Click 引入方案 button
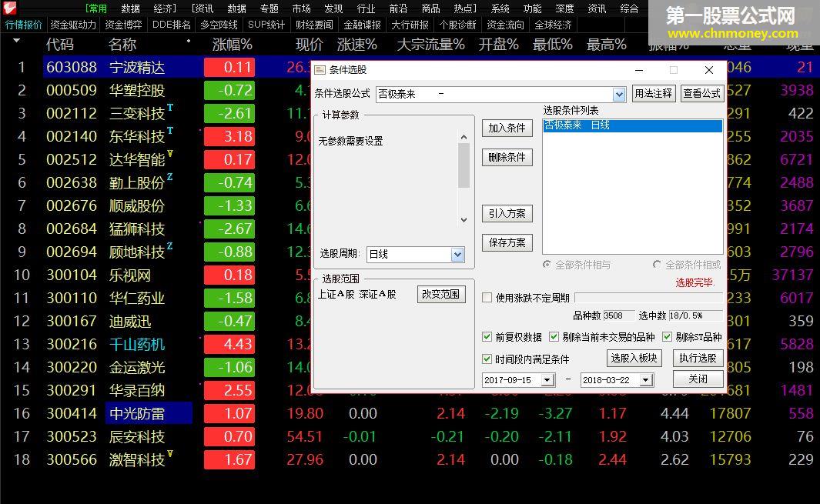This screenshot has width=820, height=504. click(x=507, y=213)
